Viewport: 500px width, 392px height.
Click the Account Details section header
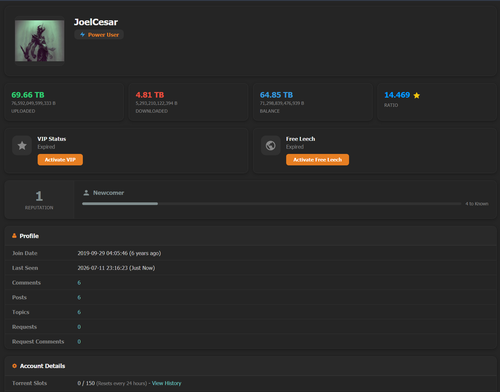pyautogui.click(x=251, y=366)
